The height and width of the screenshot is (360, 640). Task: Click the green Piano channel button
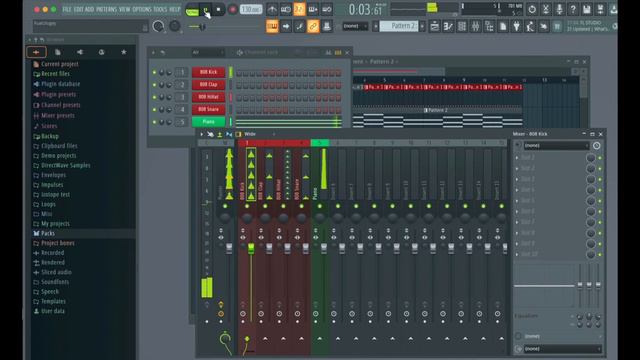(x=209, y=122)
